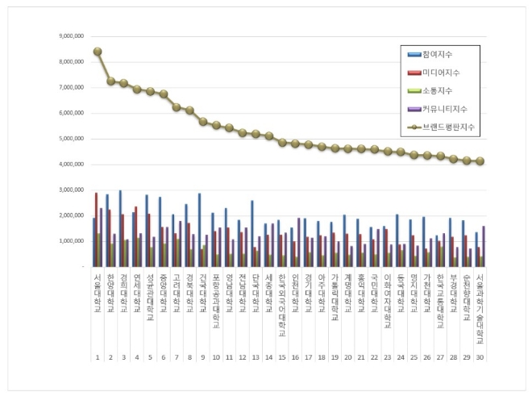Click rank number 30 below the axis

point(480,356)
